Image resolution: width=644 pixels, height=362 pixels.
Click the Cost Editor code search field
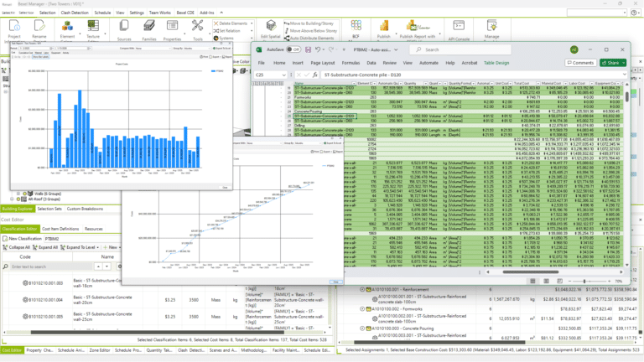(51, 266)
